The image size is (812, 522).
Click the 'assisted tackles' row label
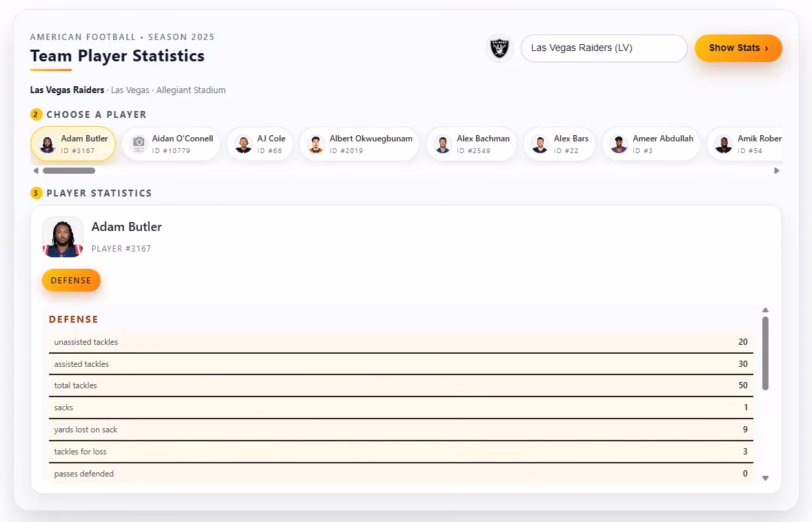(81, 364)
